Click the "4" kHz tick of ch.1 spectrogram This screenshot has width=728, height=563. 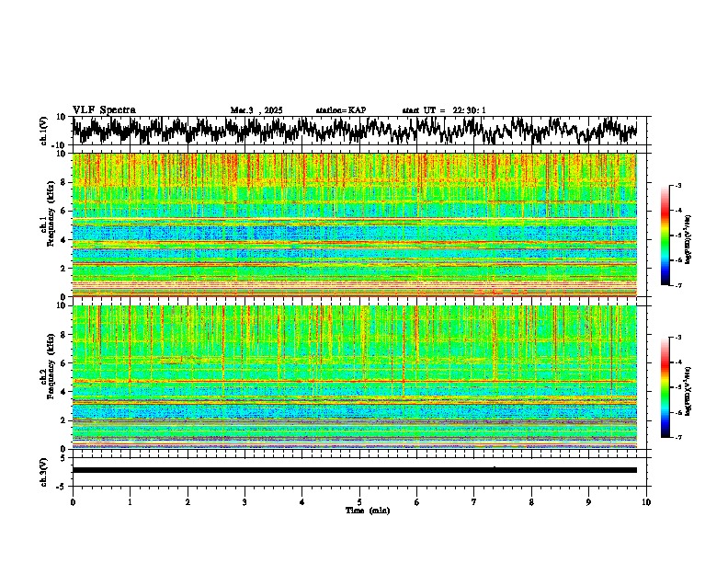click(x=64, y=240)
